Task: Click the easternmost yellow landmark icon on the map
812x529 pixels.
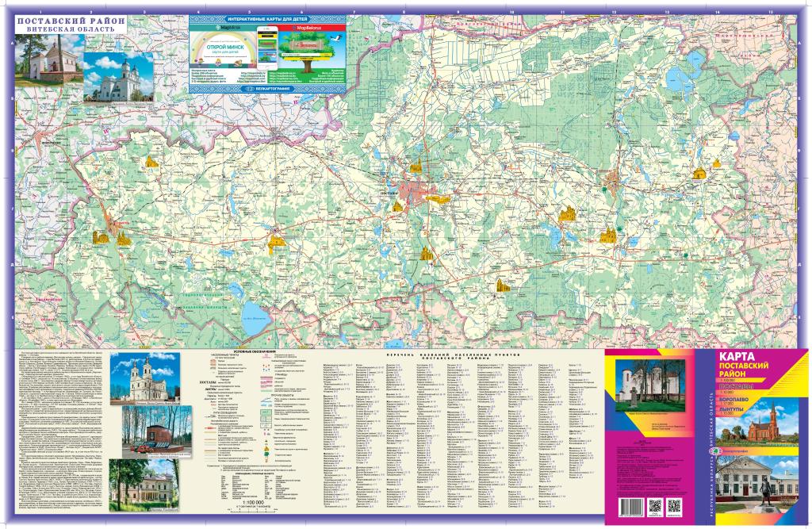Action: (x=700, y=173)
